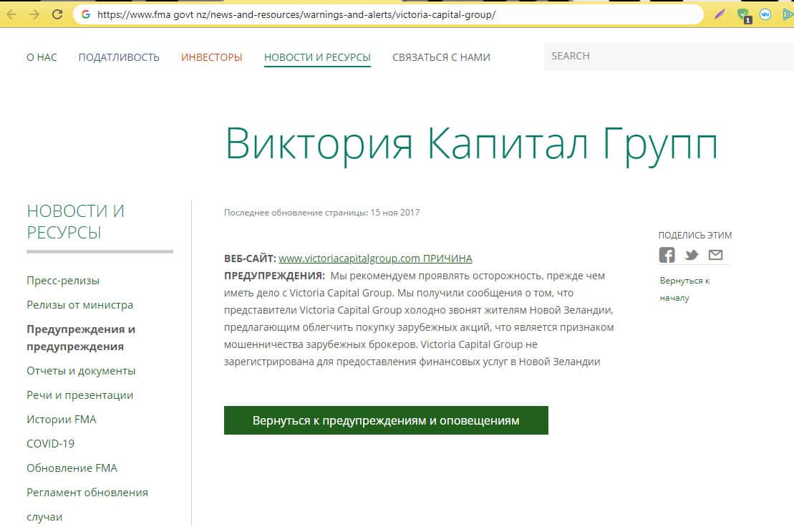Open the НОВОСТИ И РЕСУРСЫ menu item

click(317, 58)
